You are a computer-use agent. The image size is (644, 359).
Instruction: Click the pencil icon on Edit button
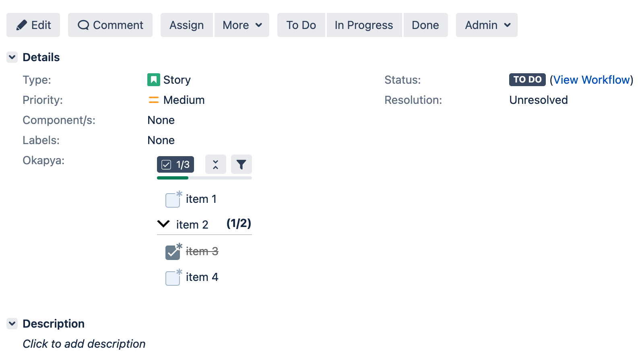point(22,25)
